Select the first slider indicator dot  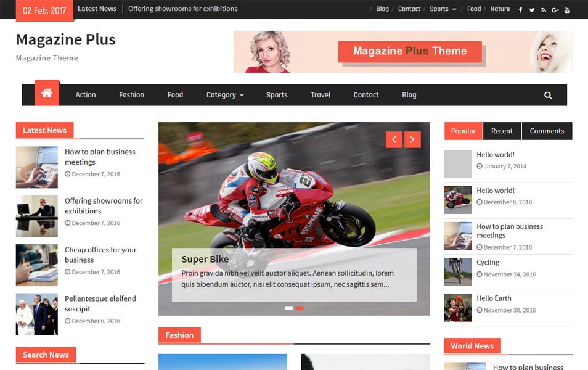tap(288, 308)
